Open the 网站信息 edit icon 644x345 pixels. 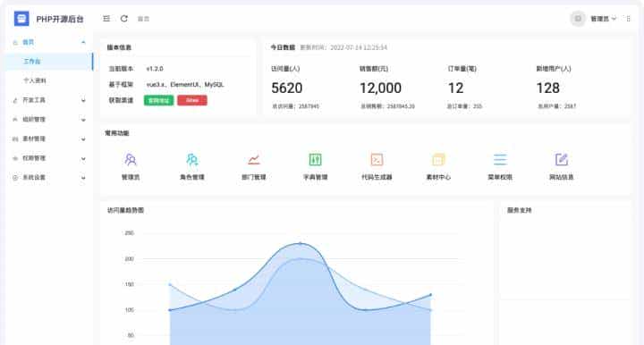click(562, 160)
